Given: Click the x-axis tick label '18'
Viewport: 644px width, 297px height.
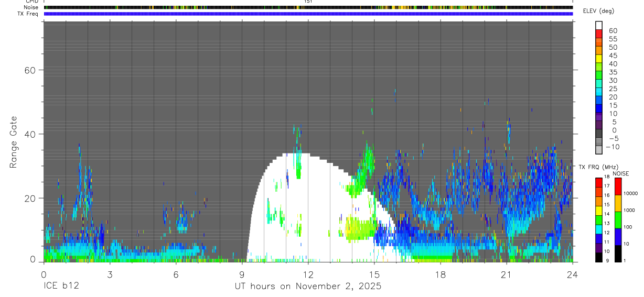Looking at the screenshot, I should 440,275.
